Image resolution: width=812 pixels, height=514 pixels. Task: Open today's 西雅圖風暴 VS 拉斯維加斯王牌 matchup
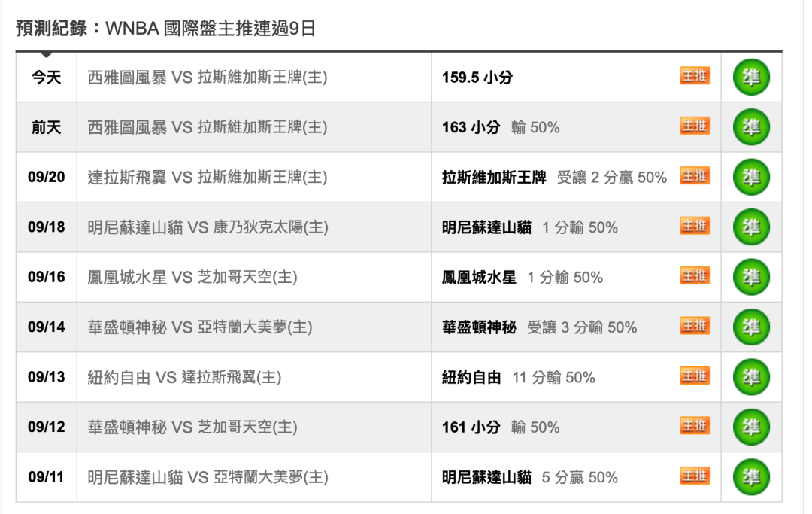click(208, 78)
